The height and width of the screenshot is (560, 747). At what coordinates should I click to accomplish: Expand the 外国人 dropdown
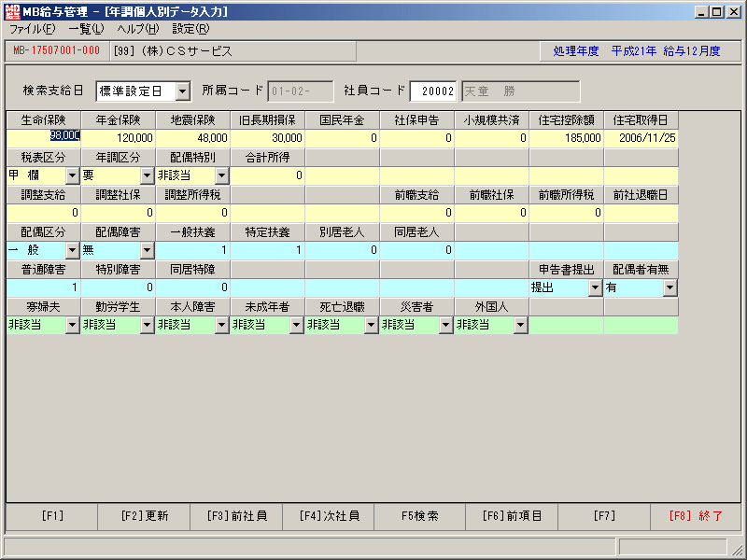[x=521, y=325]
